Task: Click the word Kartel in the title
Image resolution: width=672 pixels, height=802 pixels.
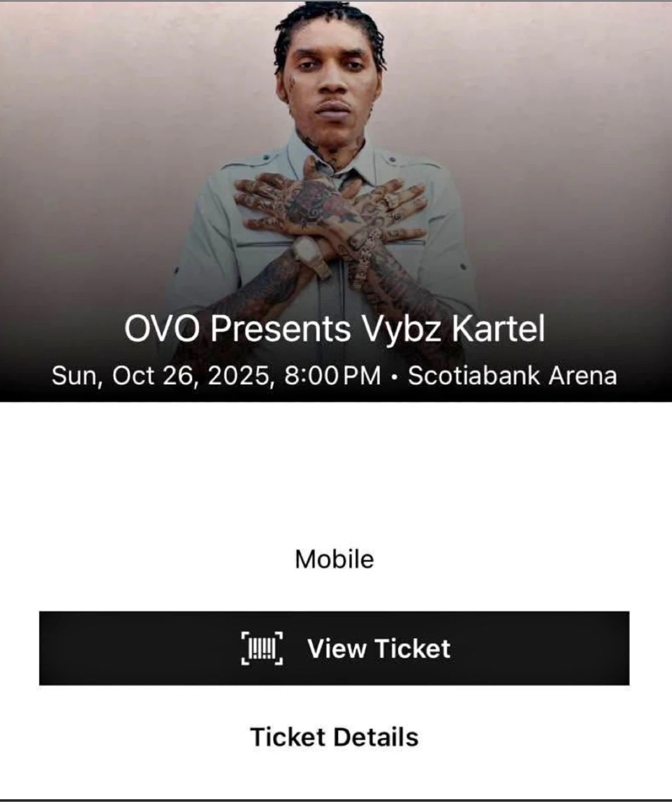Action: click(498, 329)
